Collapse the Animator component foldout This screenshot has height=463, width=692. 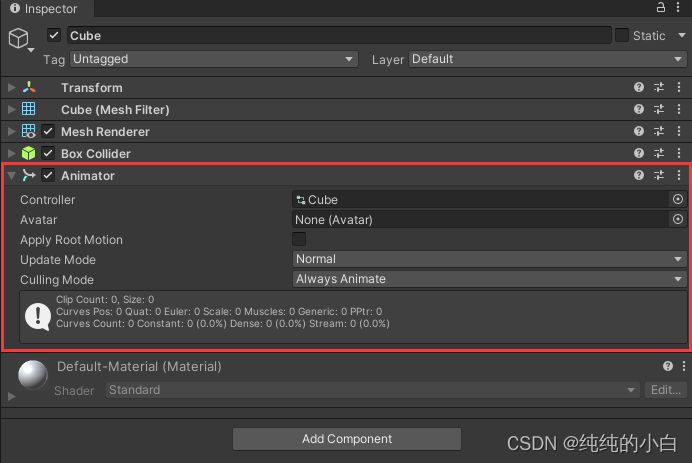pyautogui.click(x=11, y=176)
